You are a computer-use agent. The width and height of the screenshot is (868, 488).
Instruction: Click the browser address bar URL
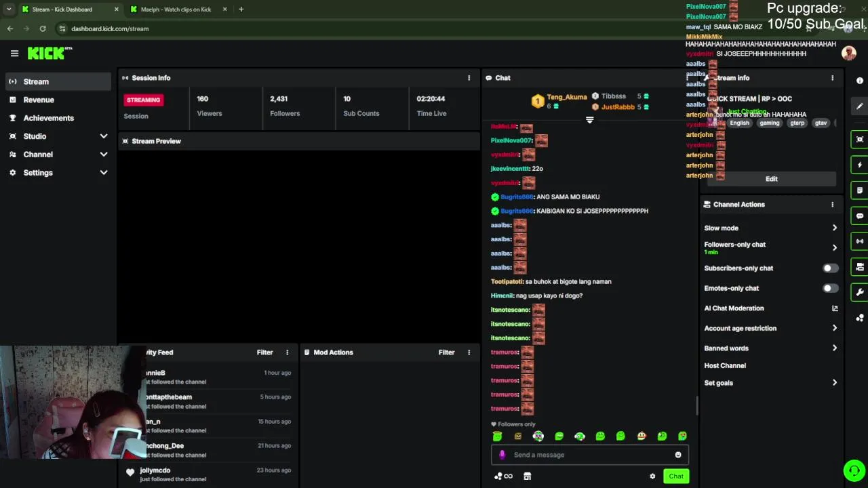point(110,28)
